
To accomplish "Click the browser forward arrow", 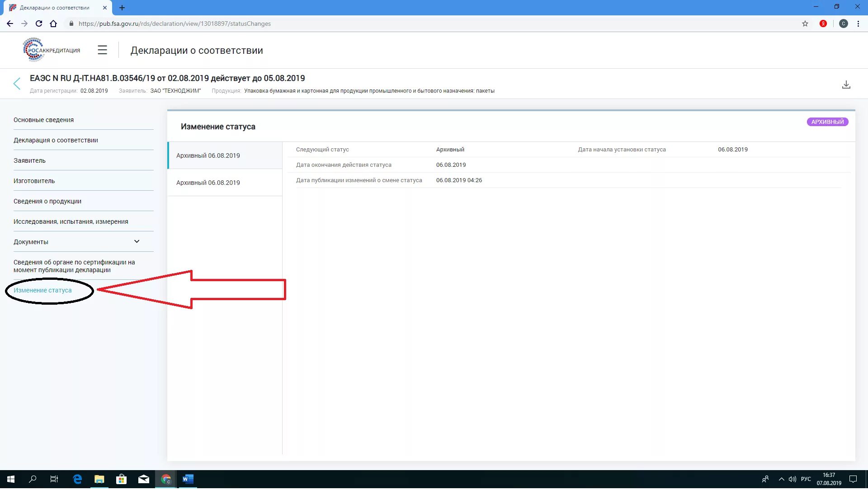I will (x=24, y=24).
